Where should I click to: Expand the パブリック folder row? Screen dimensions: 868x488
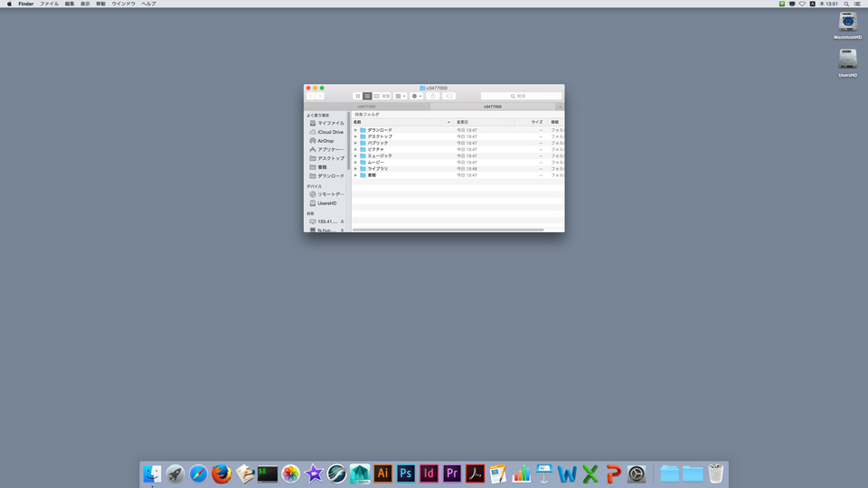(355, 143)
